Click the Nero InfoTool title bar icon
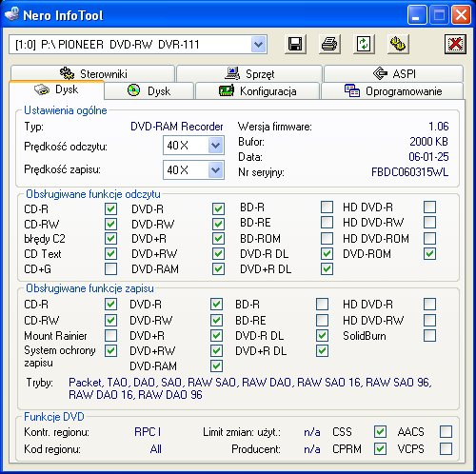 click(12, 14)
